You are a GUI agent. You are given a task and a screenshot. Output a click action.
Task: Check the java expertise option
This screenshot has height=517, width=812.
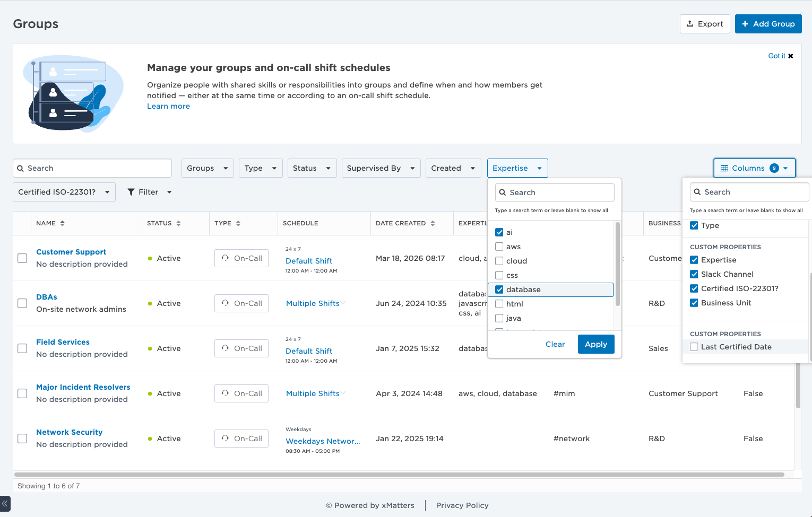tap(499, 318)
